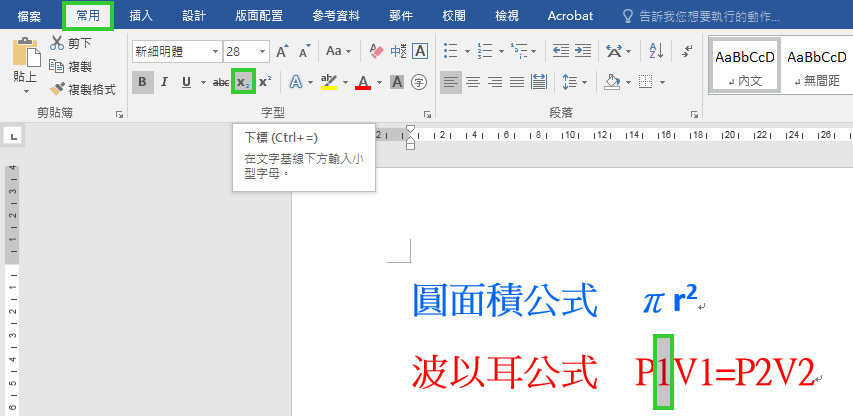Image resolution: width=853 pixels, height=416 pixels.
Task: Open the 版面配置 ribbon tab
Action: (259, 16)
